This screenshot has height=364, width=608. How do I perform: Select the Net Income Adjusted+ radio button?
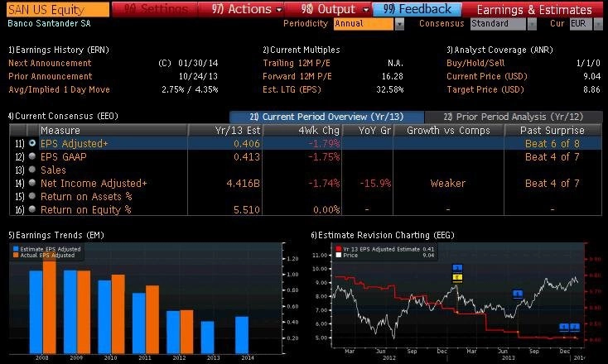tap(32, 183)
